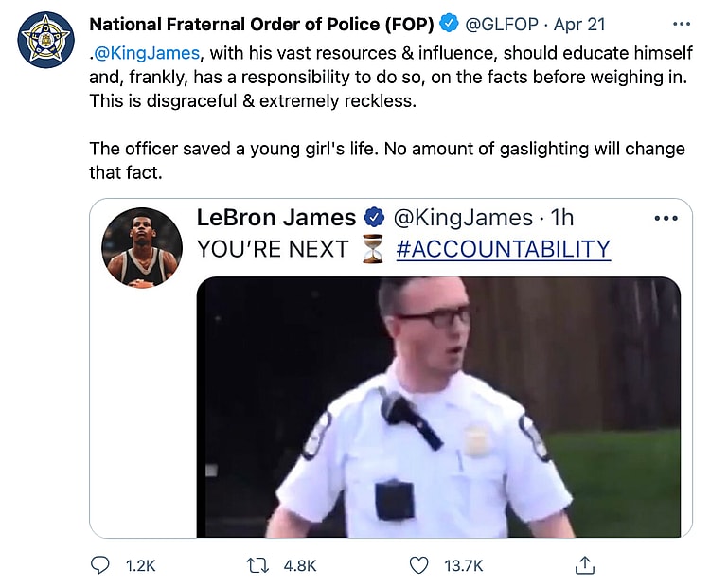
Task: Click the LeBron James display name
Action: (x=276, y=218)
